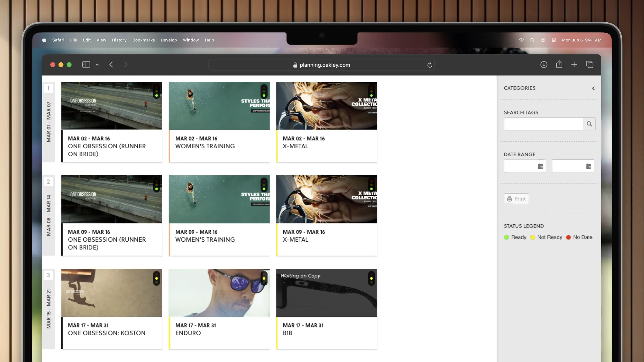Click status light on week 2 X-Metal card
Screen dimensions: 644x362
(371, 185)
